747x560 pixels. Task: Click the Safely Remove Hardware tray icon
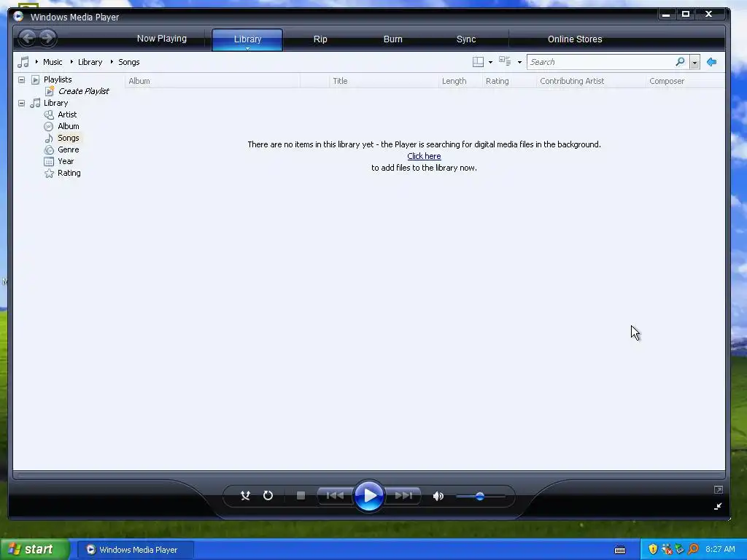click(x=680, y=549)
